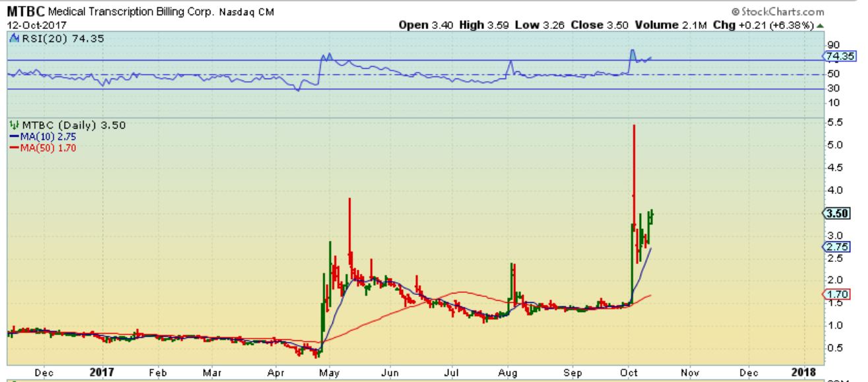Screen dimensions: 868x382
Task: Click the Dec label right of Nov
Action: click(749, 373)
